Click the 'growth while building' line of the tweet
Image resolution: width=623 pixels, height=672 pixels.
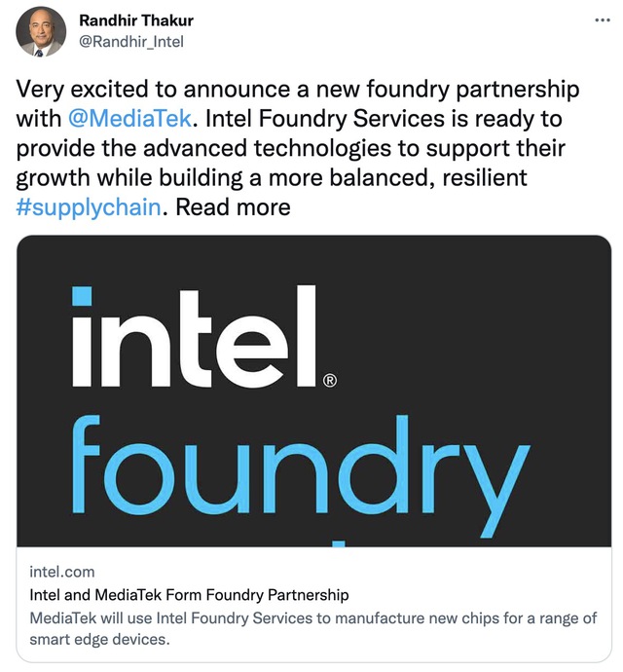tap(272, 178)
